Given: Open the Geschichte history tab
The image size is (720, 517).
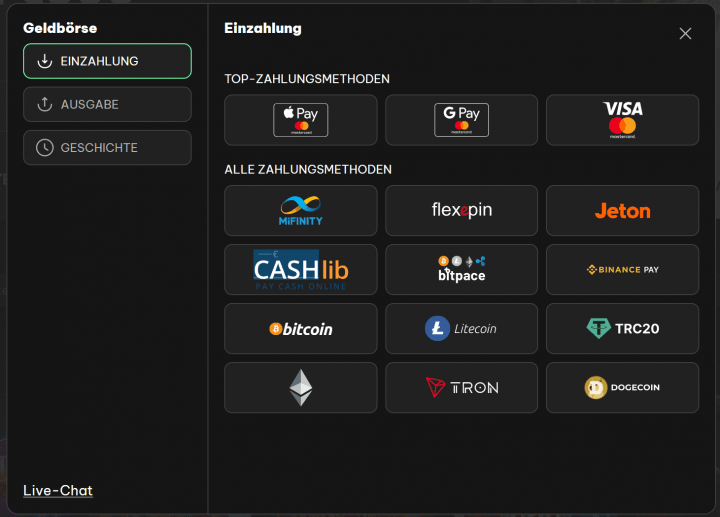Looking at the screenshot, I should 107,147.
